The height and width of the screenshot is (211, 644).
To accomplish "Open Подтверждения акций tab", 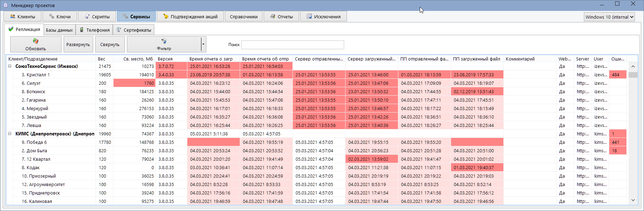I will click(190, 17).
